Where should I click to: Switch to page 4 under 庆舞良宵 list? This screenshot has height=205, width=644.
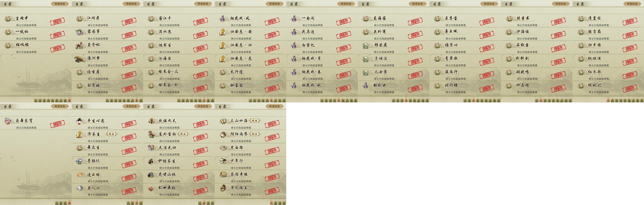tap(69, 203)
